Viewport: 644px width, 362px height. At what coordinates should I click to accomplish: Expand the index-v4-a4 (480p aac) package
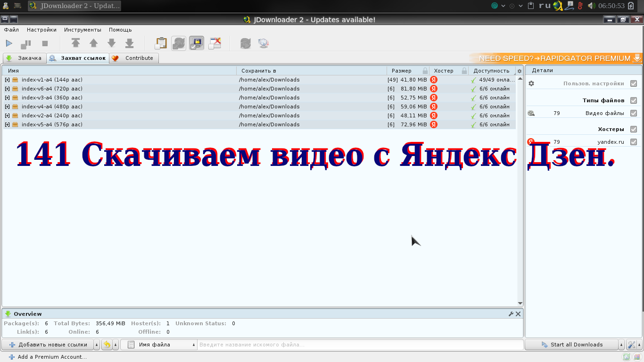coord(7,107)
